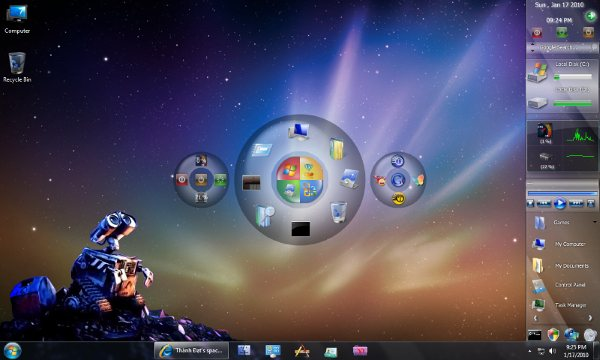Click the green plus button in the sidebar

pos(591,16)
